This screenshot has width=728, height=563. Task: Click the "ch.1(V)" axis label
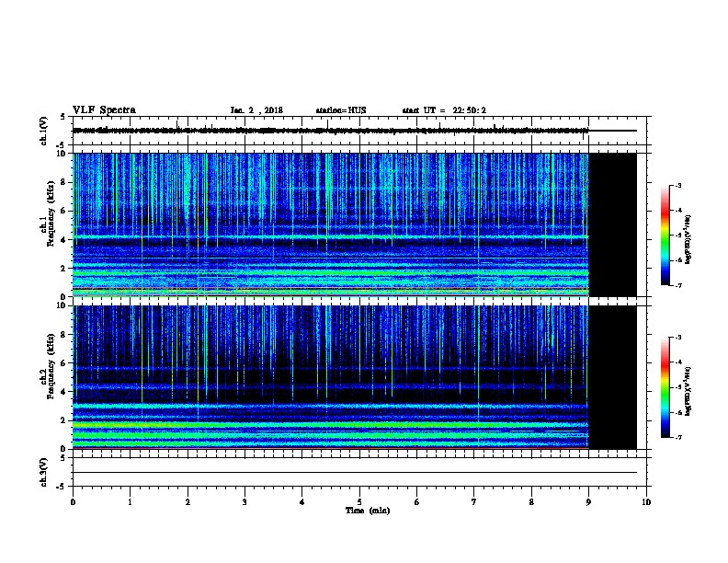tap(43, 131)
